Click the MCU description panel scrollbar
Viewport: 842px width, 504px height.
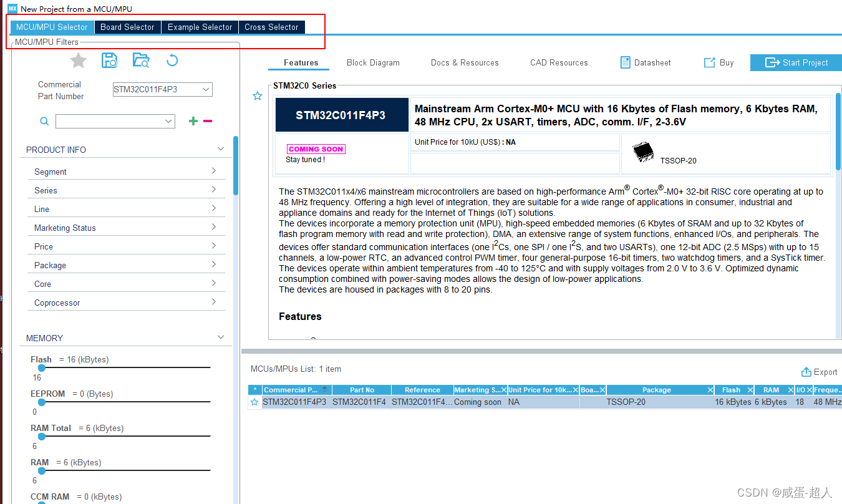[x=838, y=131]
